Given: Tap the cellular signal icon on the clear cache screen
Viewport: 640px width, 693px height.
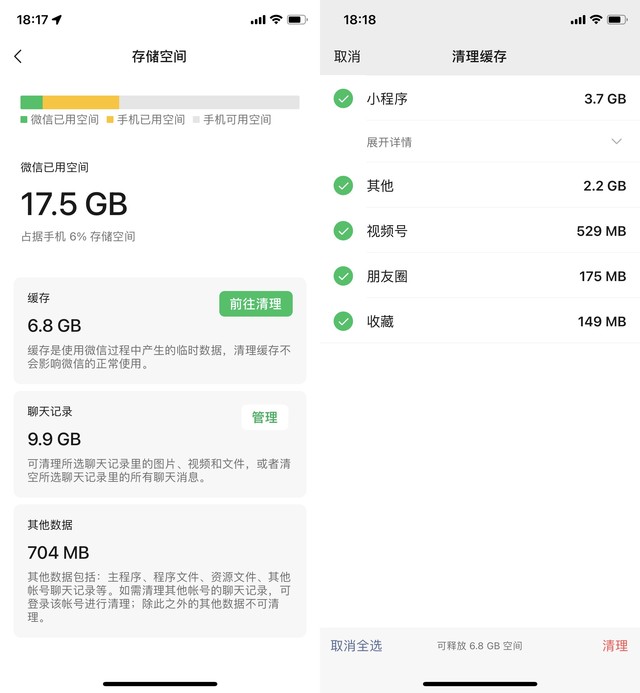Looking at the screenshot, I should pos(578,19).
